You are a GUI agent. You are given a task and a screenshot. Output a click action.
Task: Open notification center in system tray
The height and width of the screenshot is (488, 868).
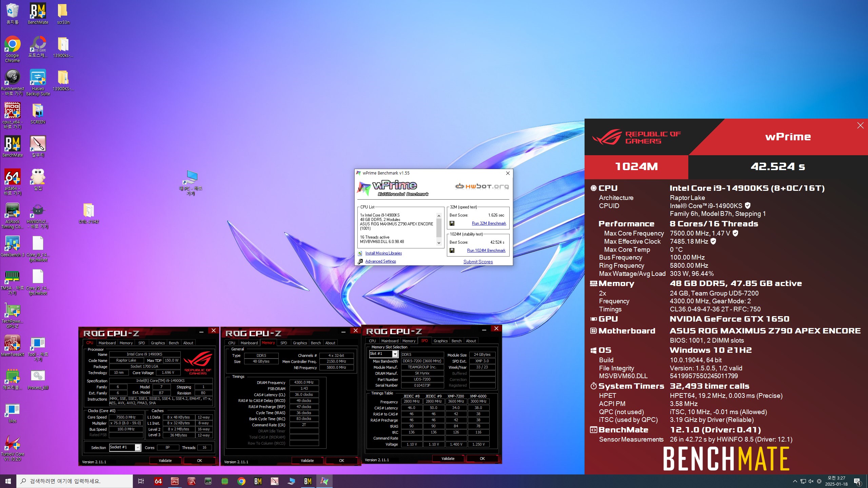(x=857, y=481)
